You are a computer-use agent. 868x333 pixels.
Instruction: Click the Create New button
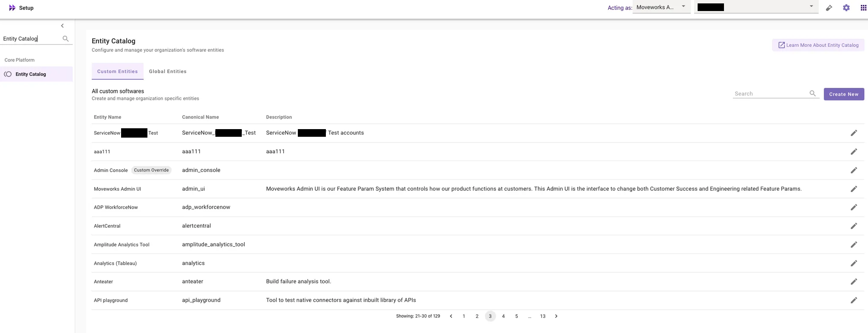coord(844,94)
